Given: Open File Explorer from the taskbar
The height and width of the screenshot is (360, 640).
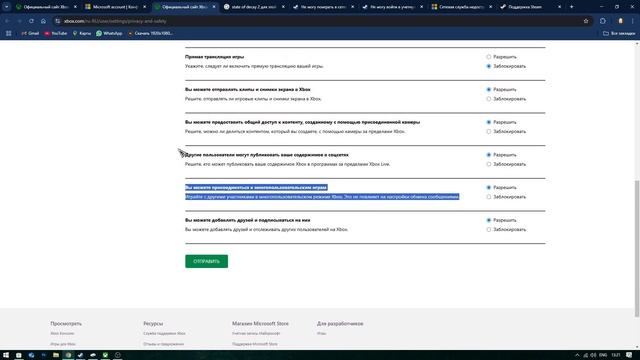Looking at the screenshot, I should pos(56,355).
